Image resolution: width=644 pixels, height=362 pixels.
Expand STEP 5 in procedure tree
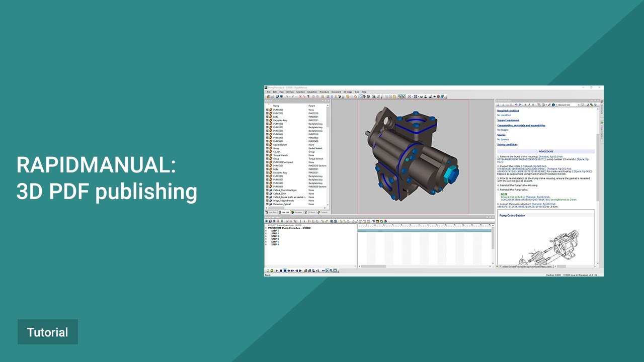click(x=266, y=242)
